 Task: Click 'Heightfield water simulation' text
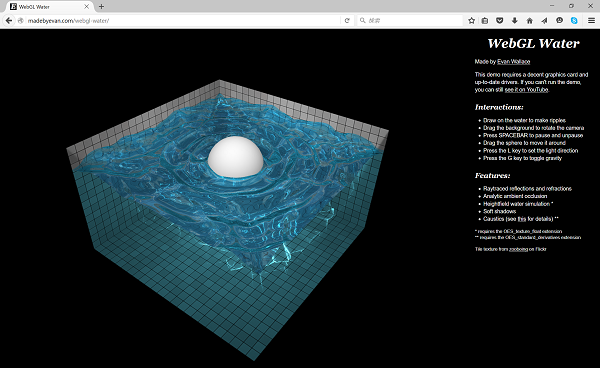click(x=517, y=204)
